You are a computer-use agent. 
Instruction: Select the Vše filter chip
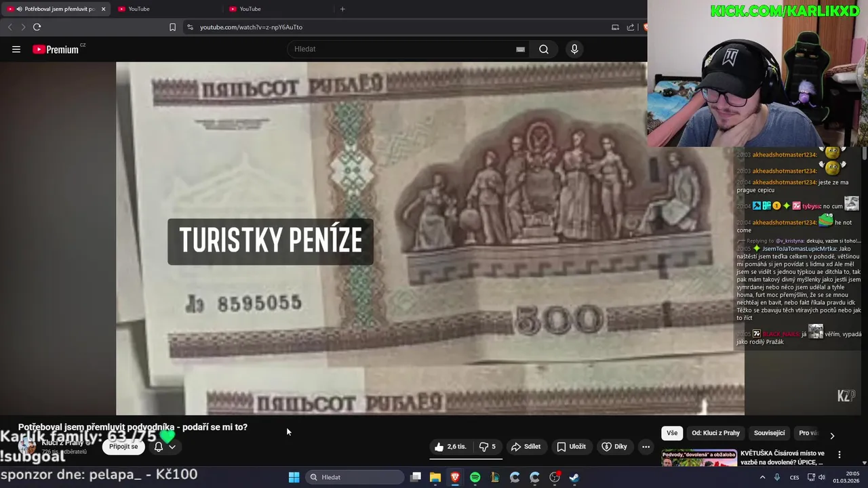(671, 433)
